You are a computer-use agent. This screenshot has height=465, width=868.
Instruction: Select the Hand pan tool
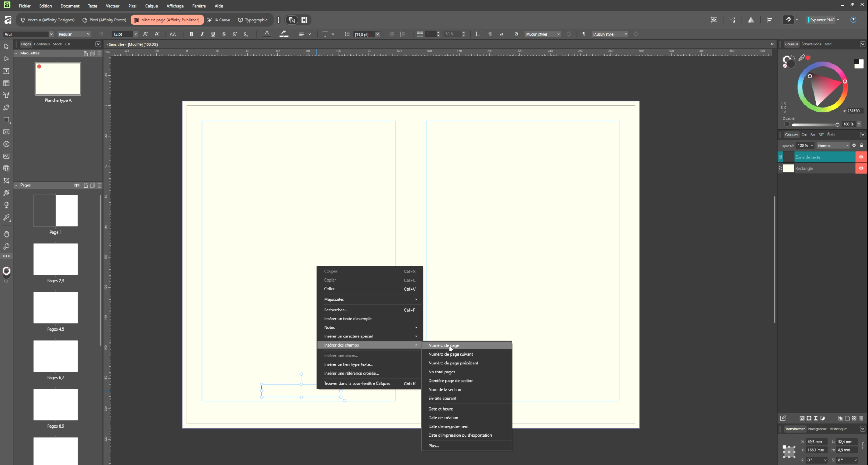(x=6, y=234)
